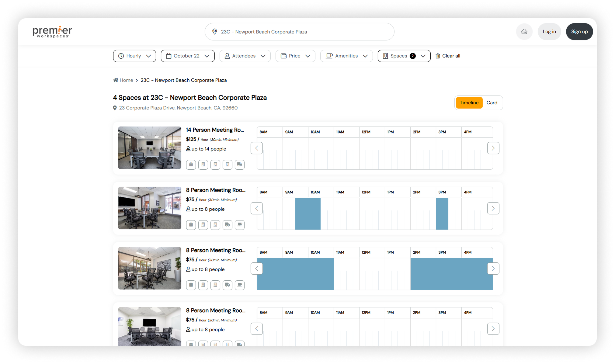Viewport: 615px width, 364px height.
Task: Open the shopping basket icon
Action: (524, 32)
